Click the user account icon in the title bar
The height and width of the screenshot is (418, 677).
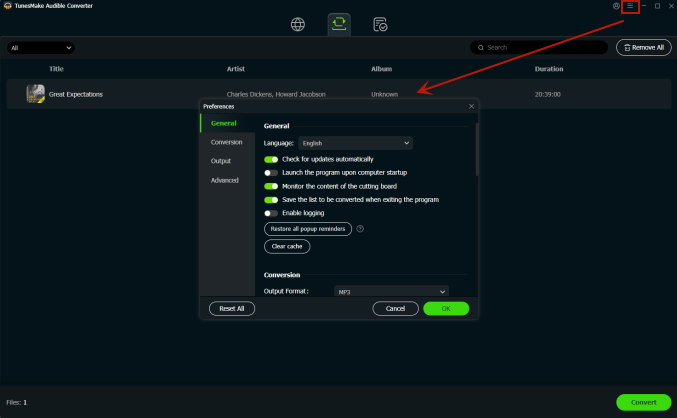(616, 6)
